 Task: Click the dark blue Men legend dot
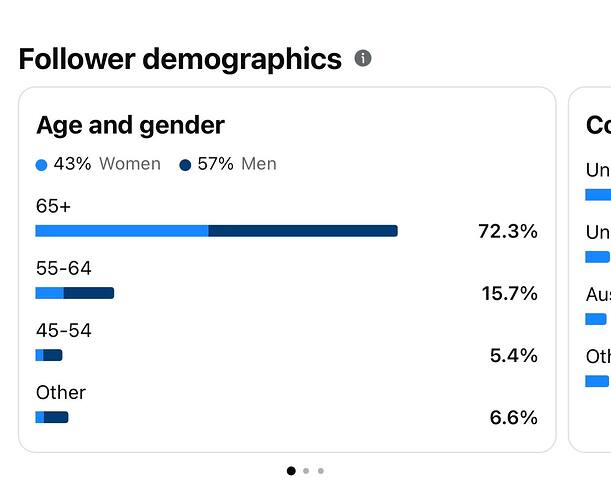click(185, 165)
